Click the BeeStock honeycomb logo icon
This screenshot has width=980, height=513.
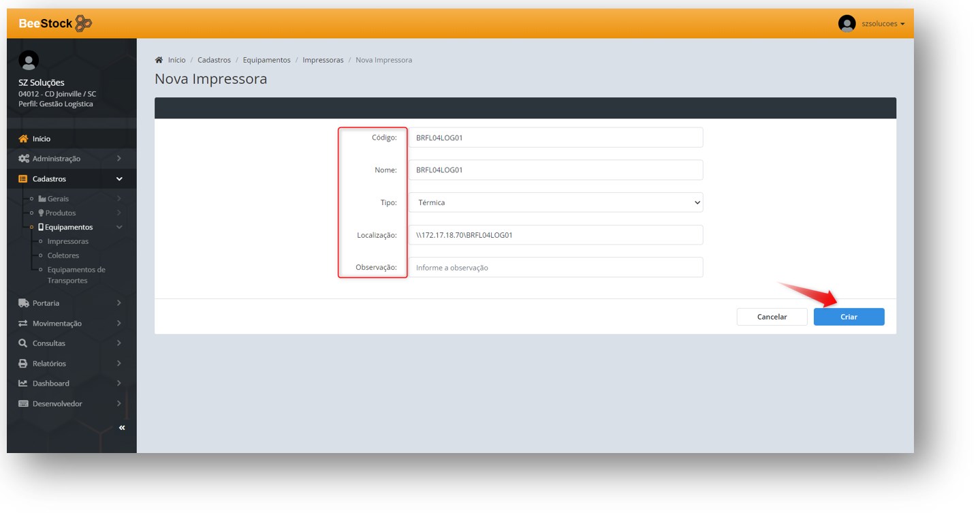tap(83, 23)
